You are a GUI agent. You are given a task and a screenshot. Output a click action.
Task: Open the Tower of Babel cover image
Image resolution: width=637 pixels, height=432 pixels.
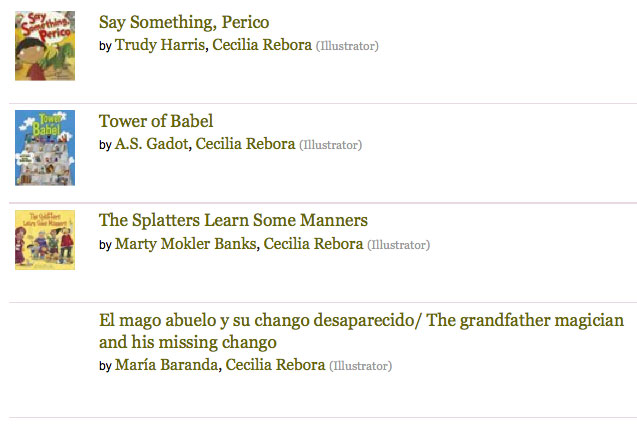click(x=45, y=147)
